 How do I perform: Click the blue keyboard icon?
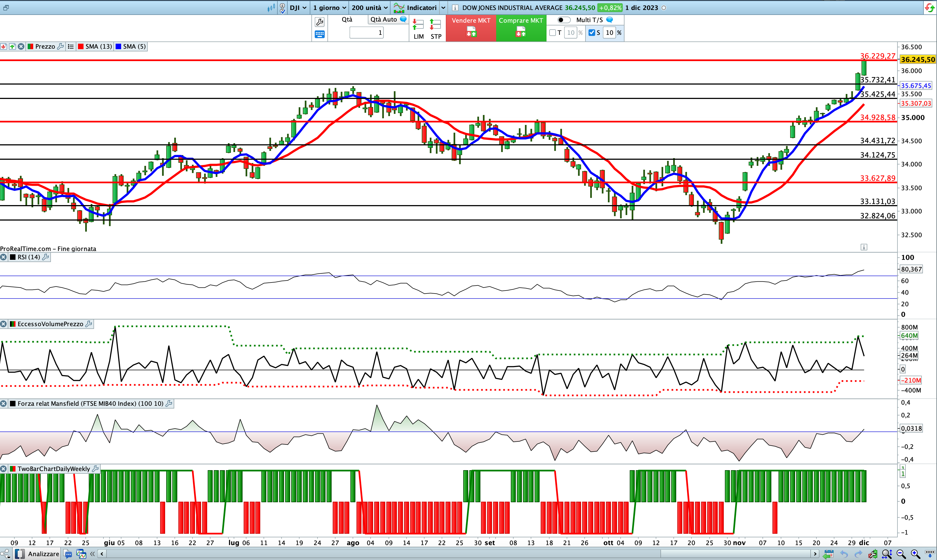coord(319,34)
